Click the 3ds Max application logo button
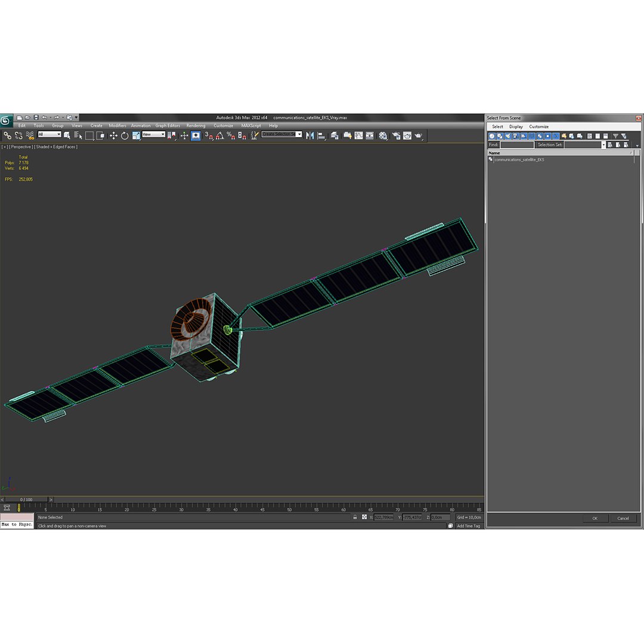This screenshot has height=644, width=644. 5,120
